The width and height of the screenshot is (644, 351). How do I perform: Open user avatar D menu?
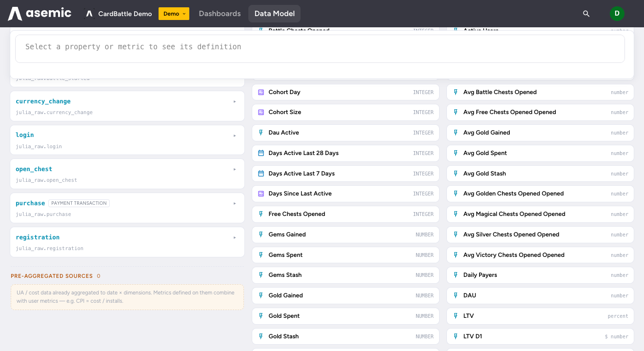point(617,14)
